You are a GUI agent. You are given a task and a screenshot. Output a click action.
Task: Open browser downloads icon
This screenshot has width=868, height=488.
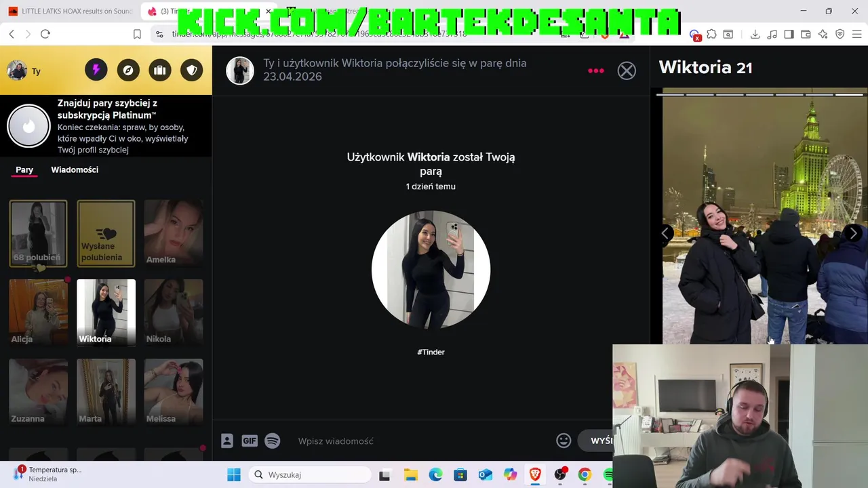point(755,34)
